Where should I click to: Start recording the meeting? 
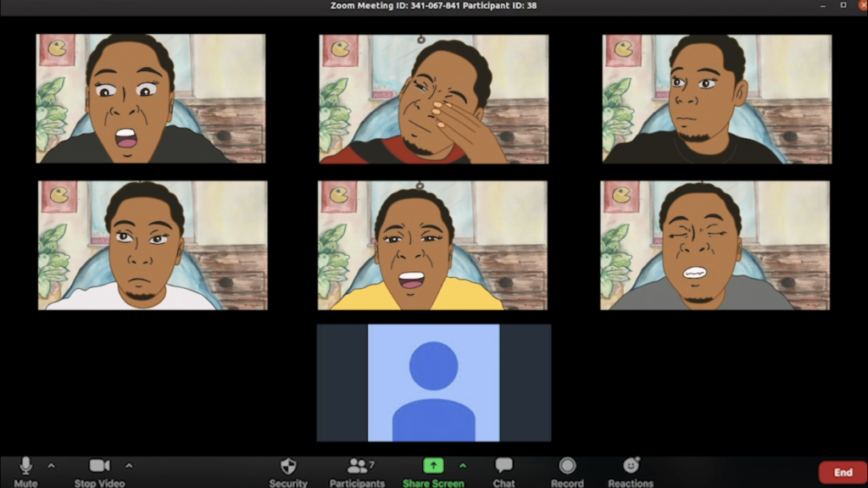[567, 472]
